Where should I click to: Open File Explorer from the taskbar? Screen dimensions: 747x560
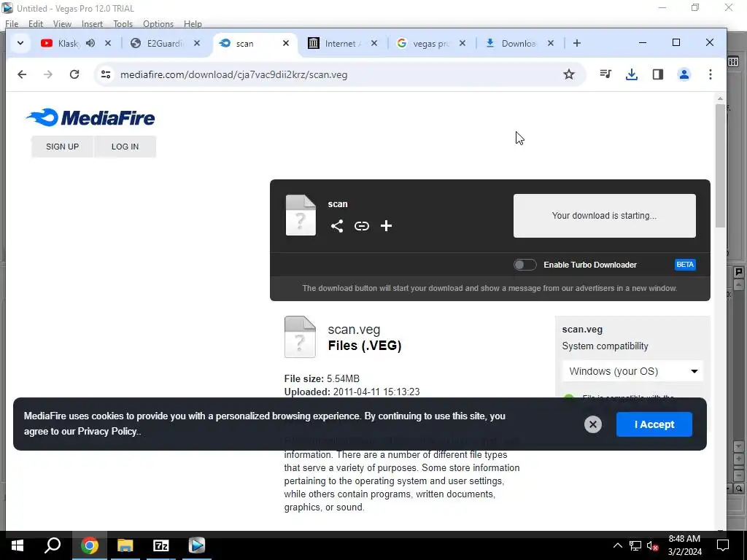pos(125,545)
